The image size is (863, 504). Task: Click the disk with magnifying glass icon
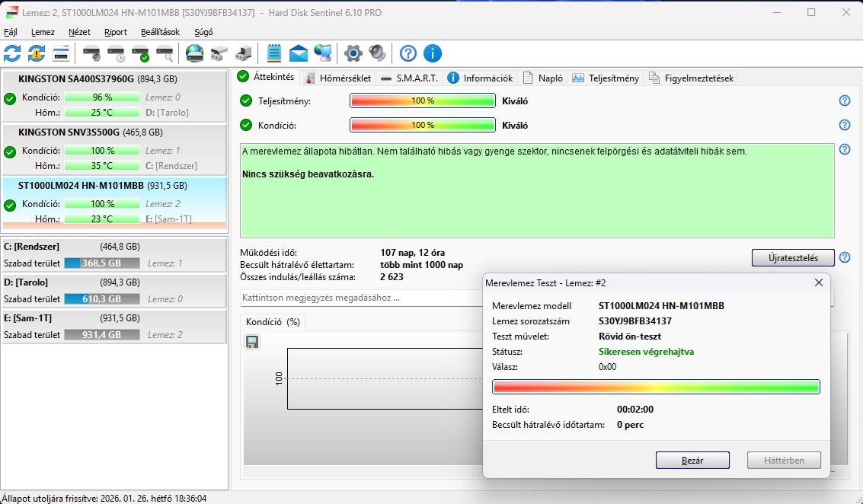coord(165,53)
